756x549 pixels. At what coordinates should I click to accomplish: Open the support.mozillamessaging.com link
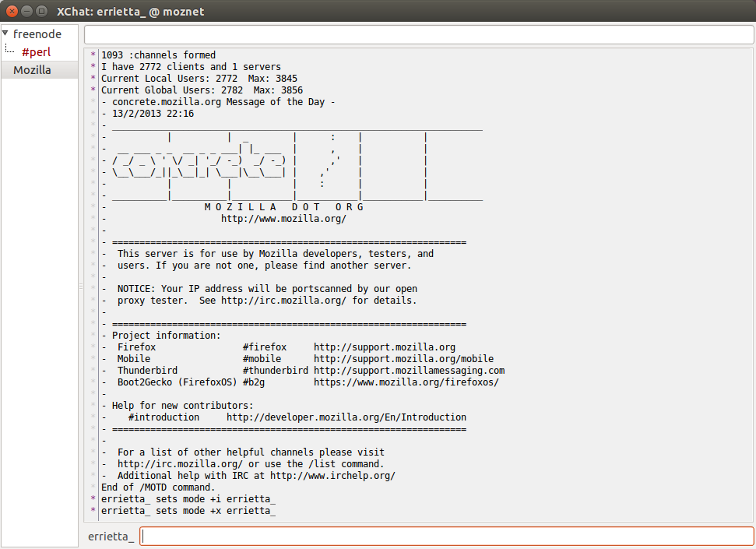tap(410, 371)
